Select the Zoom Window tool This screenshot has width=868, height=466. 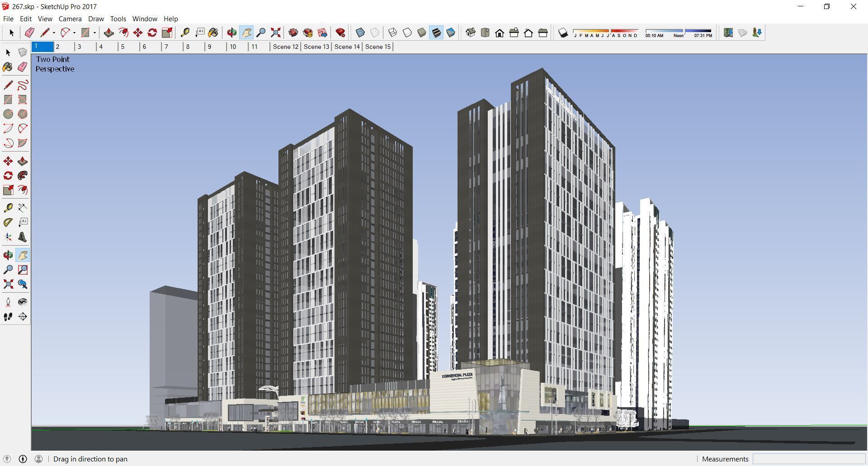point(23,270)
